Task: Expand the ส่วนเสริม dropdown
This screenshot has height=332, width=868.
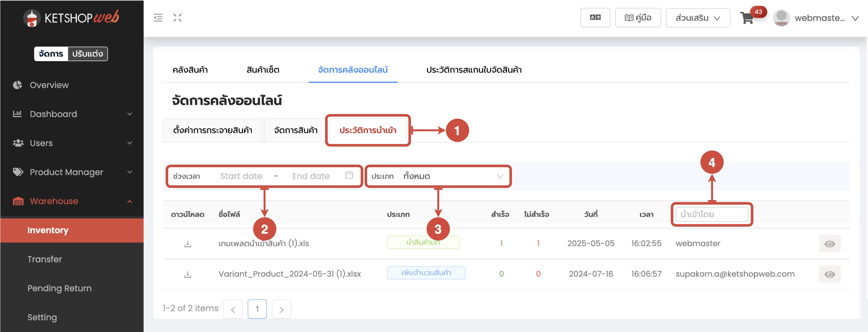Action: coord(698,18)
